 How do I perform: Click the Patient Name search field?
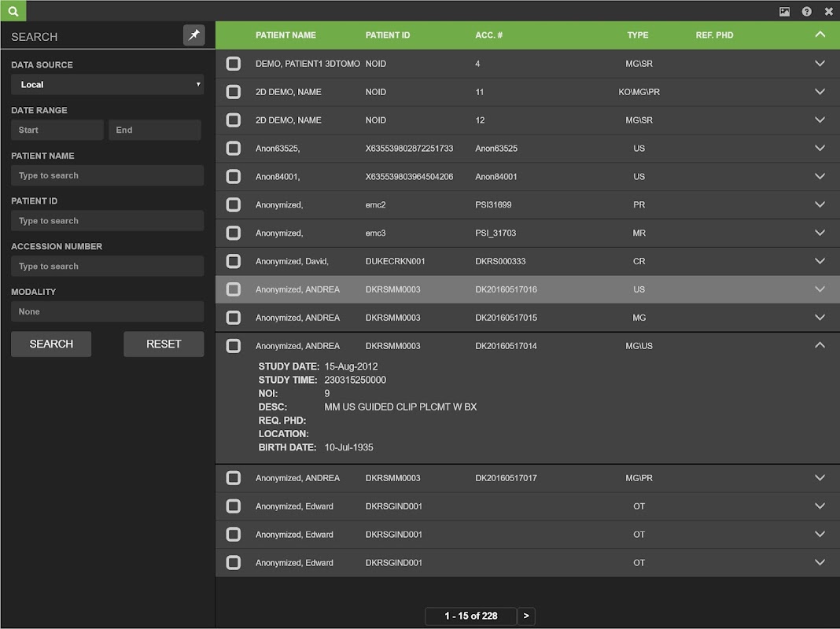(107, 176)
